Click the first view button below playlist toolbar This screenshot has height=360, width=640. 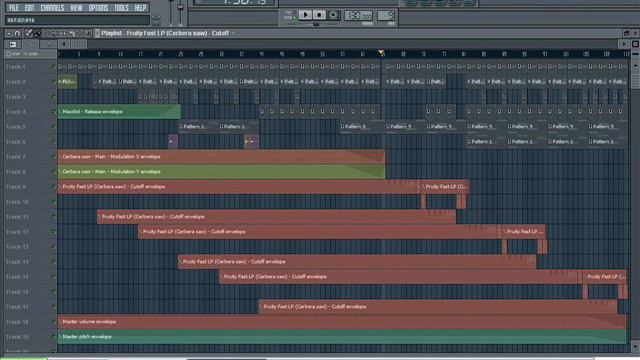13,44
